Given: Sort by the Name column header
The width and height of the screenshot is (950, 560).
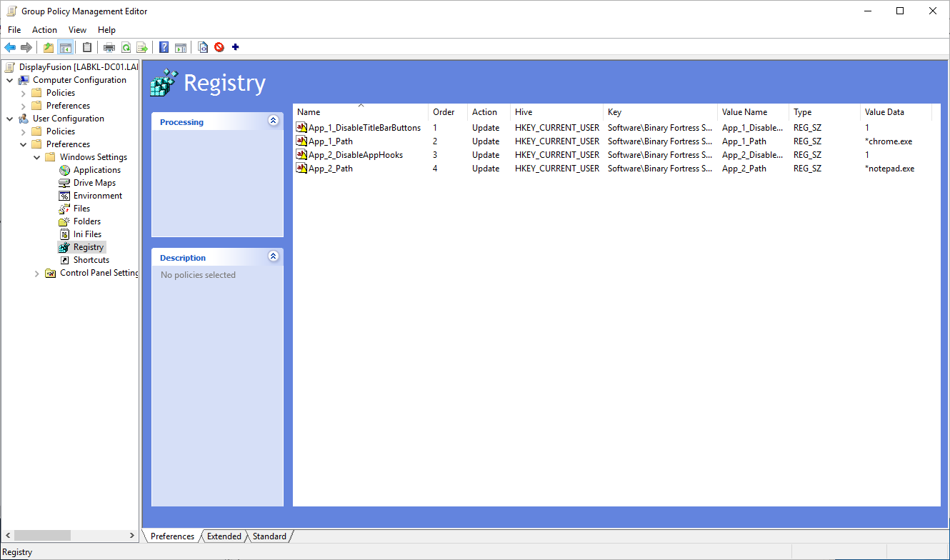Looking at the screenshot, I should [x=361, y=112].
